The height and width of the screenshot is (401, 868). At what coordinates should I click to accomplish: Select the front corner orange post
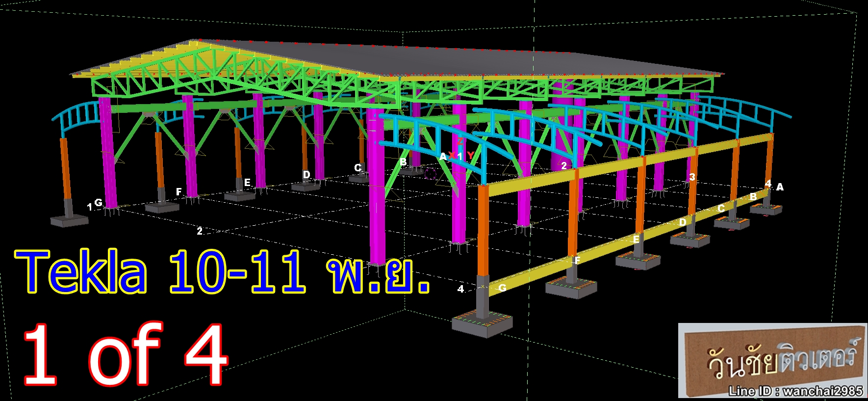pyautogui.click(x=483, y=236)
